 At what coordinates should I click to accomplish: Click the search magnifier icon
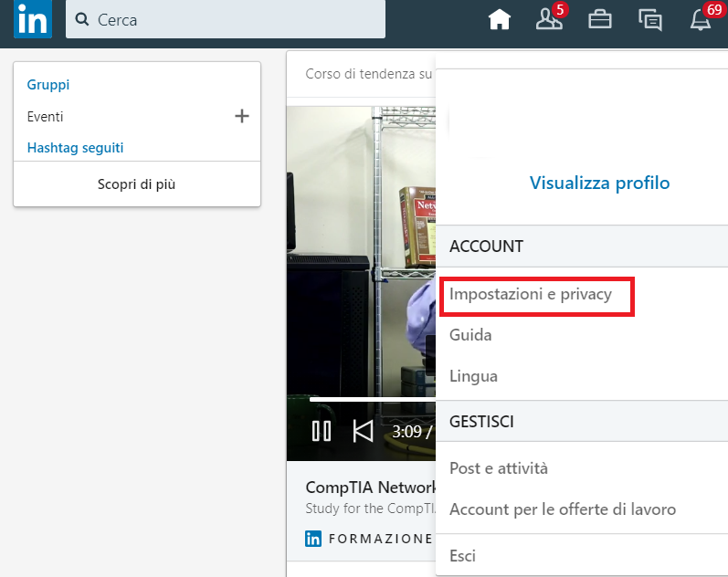click(x=82, y=19)
